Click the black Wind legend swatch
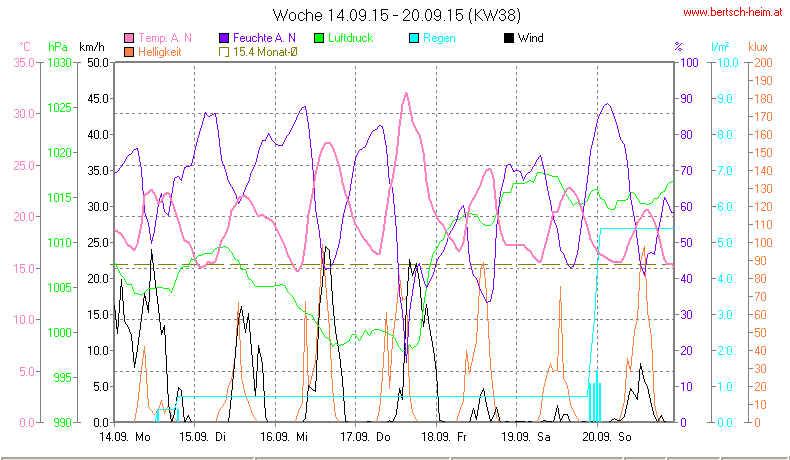 (x=509, y=38)
